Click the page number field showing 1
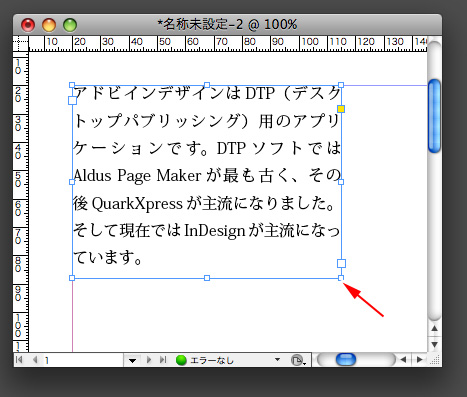 (x=83, y=360)
